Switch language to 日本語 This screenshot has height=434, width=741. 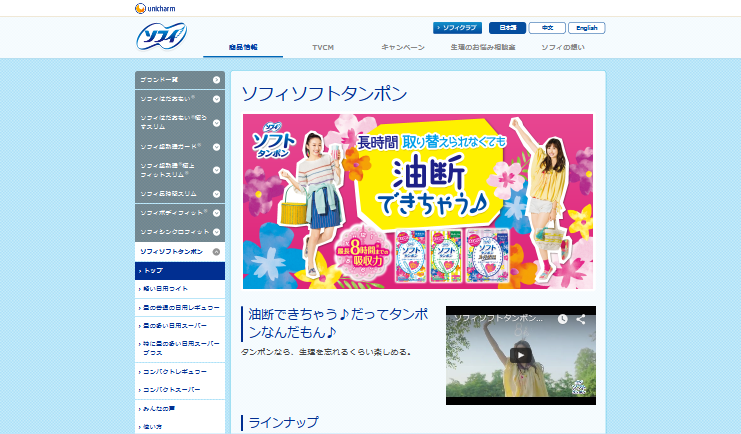tap(507, 28)
